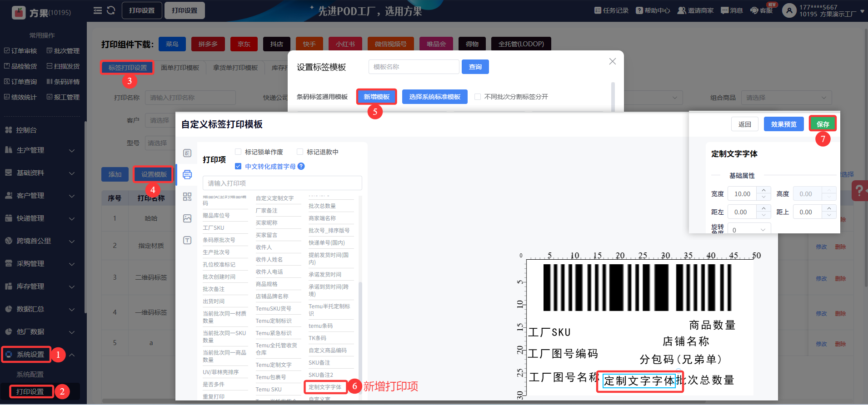This screenshot has height=405, width=868.
Task: Open 批次管理 shortcut in the sidebar
Action: [x=63, y=51]
